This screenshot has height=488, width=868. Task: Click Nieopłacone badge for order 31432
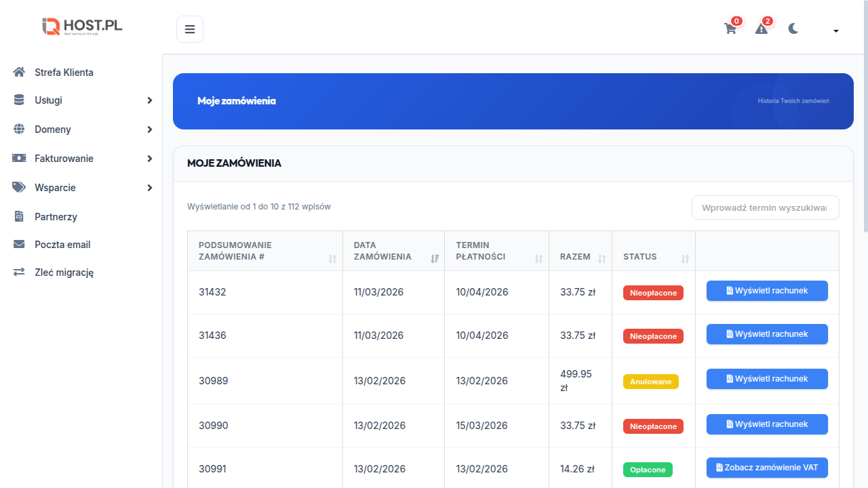pos(653,293)
